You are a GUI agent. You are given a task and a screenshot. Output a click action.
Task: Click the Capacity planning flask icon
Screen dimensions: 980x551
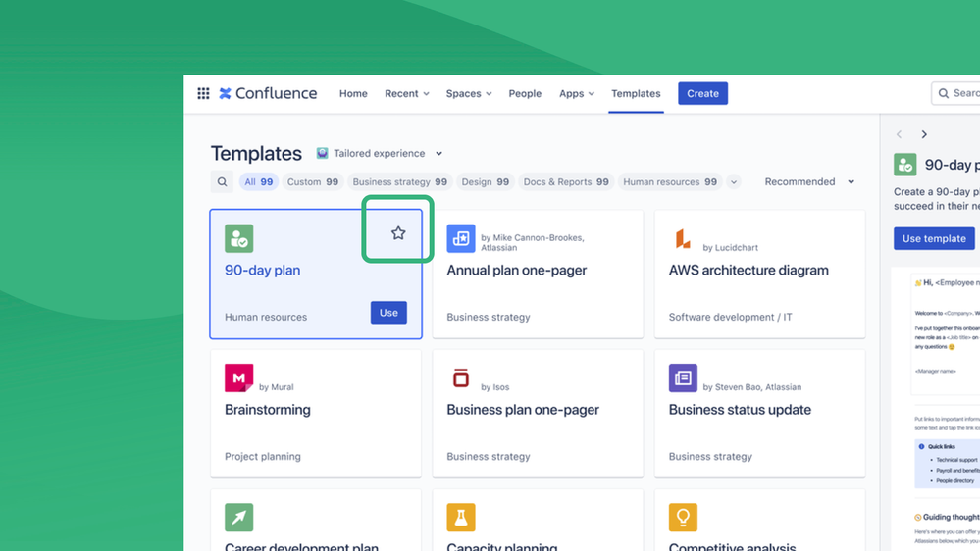[461, 518]
